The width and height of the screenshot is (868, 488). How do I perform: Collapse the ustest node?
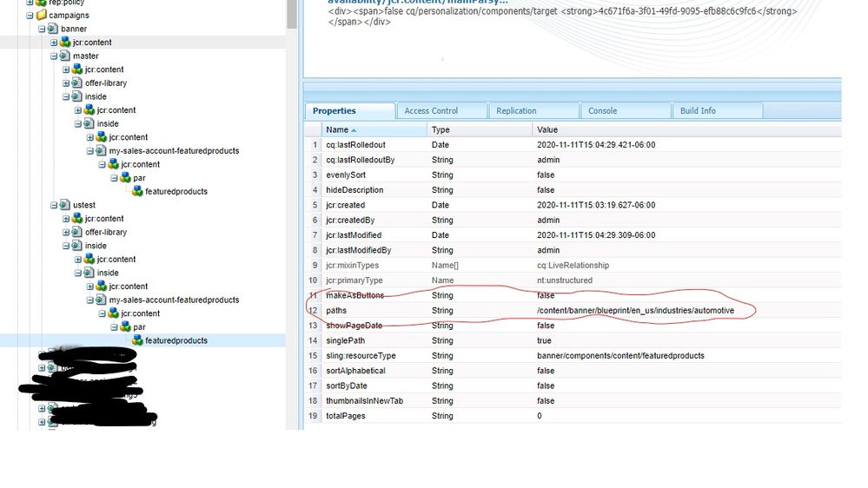(54, 205)
